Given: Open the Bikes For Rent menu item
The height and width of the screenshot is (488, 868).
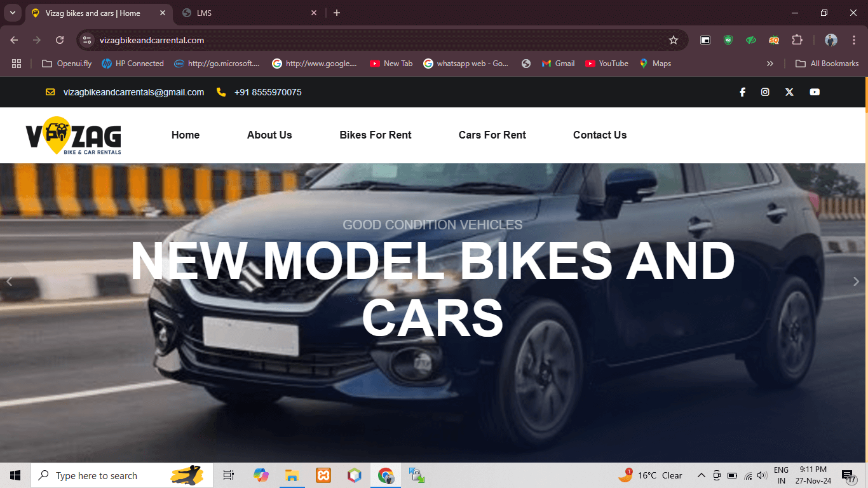Looking at the screenshot, I should click(x=375, y=135).
